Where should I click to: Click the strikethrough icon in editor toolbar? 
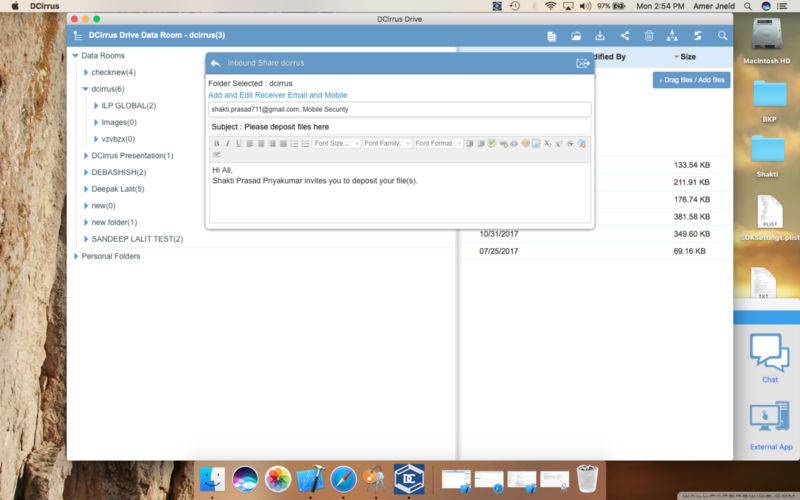[x=570, y=143]
